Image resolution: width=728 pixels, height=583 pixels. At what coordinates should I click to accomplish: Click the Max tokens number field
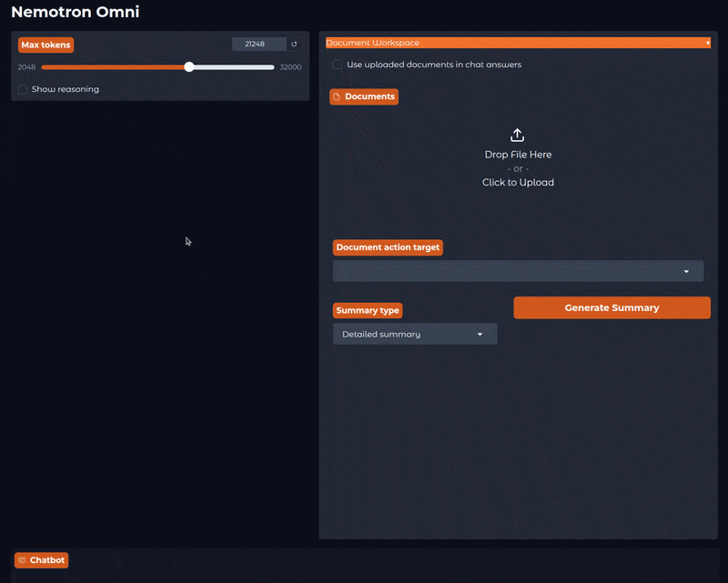point(259,44)
